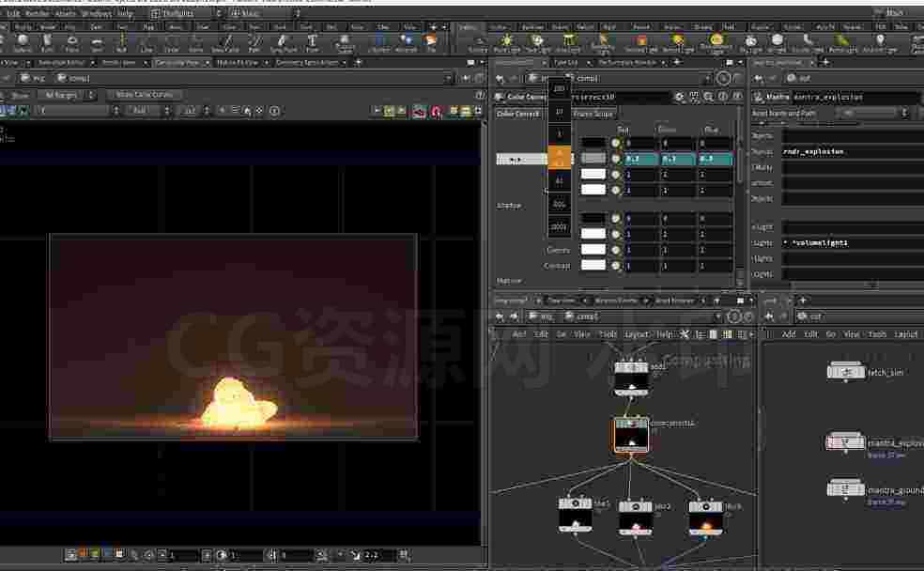Switch to the Render View tab
The image size is (924, 571).
pyautogui.click(x=119, y=63)
